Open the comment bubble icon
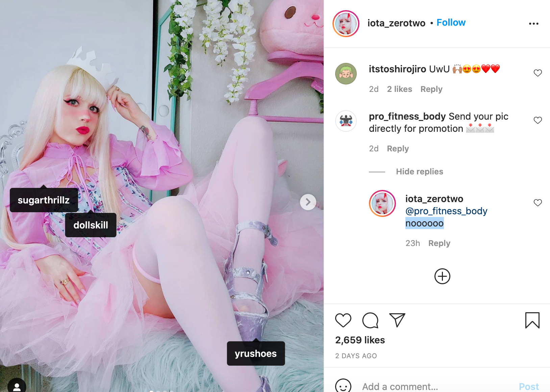The width and height of the screenshot is (550, 392). pyautogui.click(x=370, y=320)
